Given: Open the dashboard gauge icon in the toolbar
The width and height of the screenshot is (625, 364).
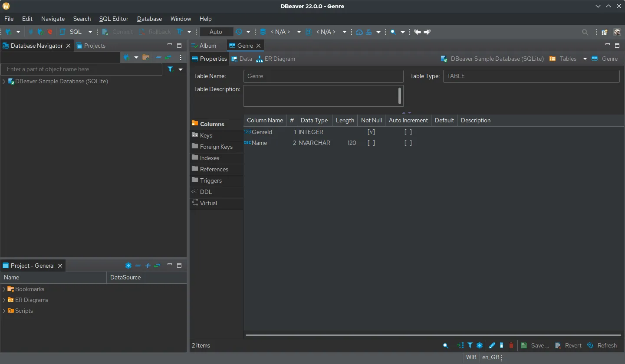Looking at the screenshot, I should click(359, 32).
